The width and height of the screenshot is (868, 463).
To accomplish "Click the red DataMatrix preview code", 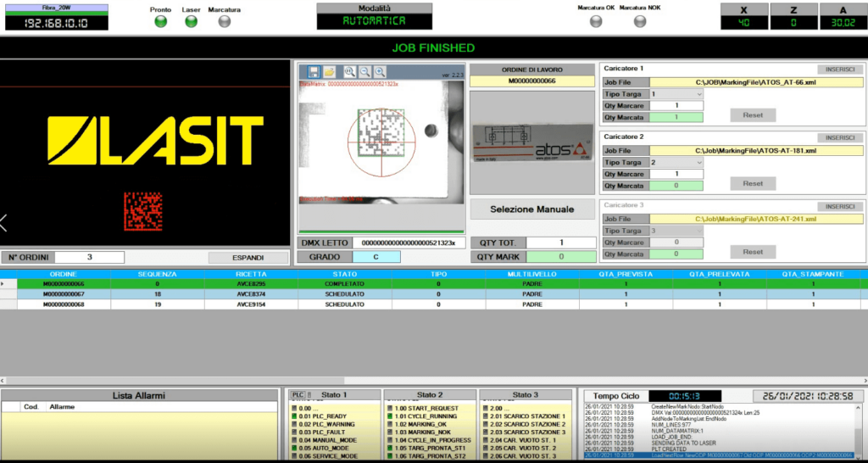I will [x=142, y=211].
